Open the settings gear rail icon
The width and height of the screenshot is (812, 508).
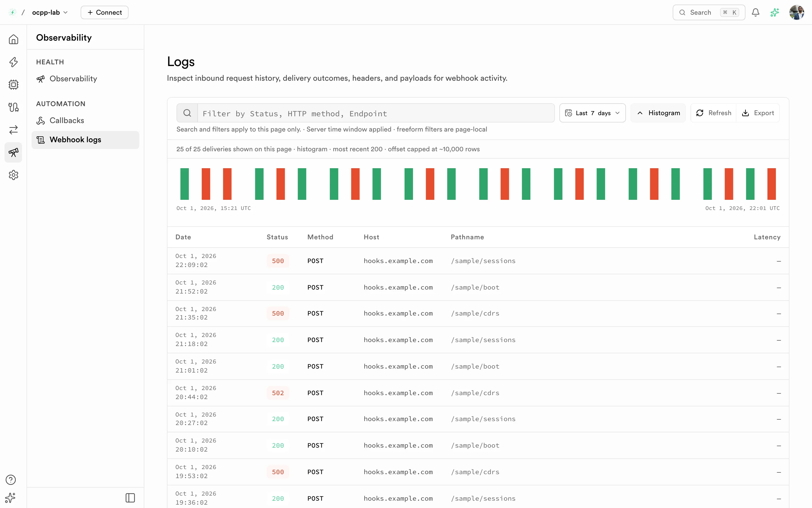pos(14,175)
